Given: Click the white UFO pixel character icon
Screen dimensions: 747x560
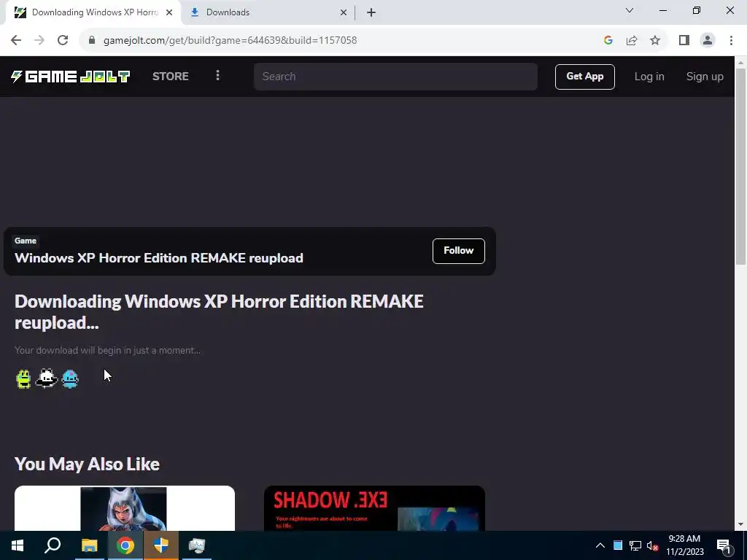Looking at the screenshot, I should [47, 378].
